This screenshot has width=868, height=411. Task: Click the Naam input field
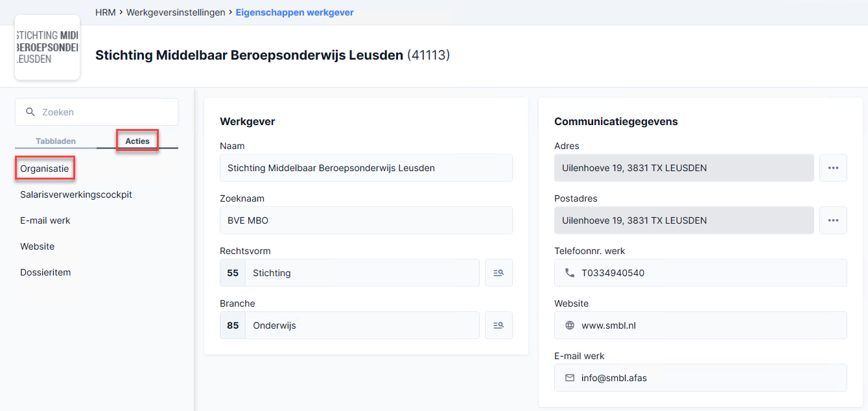pyautogui.click(x=366, y=168)
